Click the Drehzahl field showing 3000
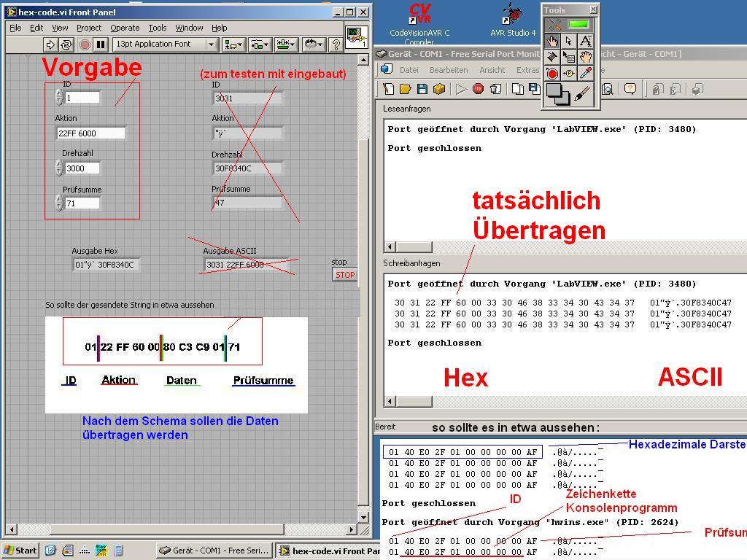The width and height of the screenshot is (747, 560). [82, 168]
